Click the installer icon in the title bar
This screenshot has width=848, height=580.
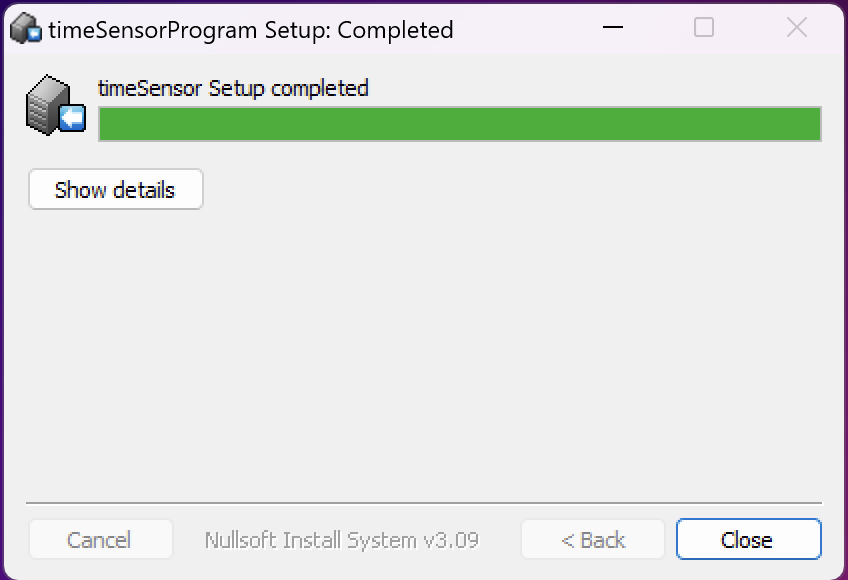[25, 28]
